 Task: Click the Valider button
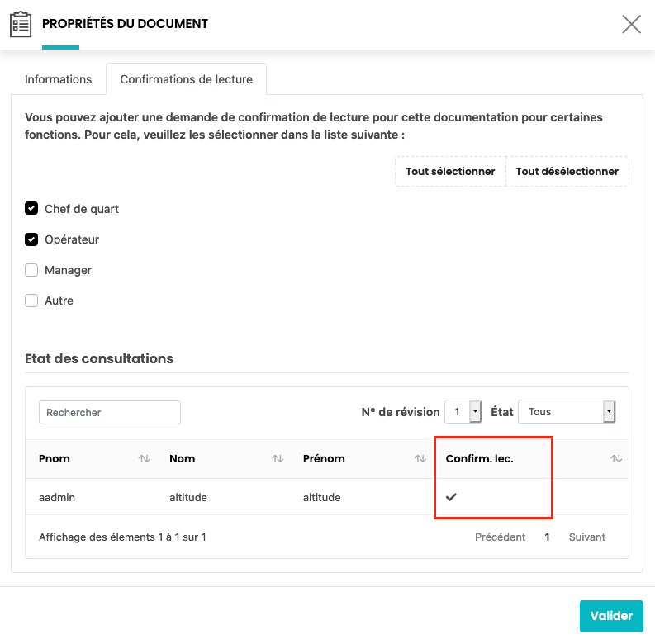tap(611, 616)
